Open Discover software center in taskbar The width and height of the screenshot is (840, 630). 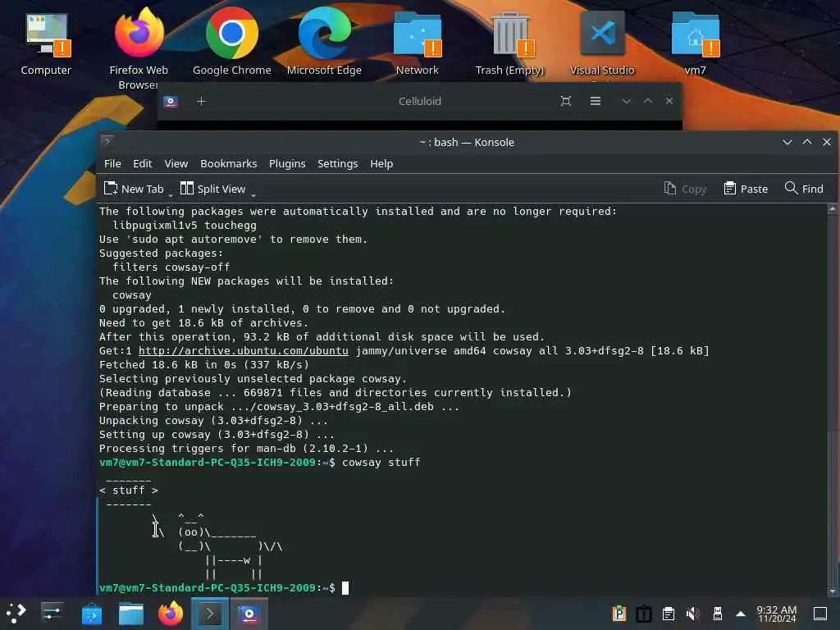[92, 614]
